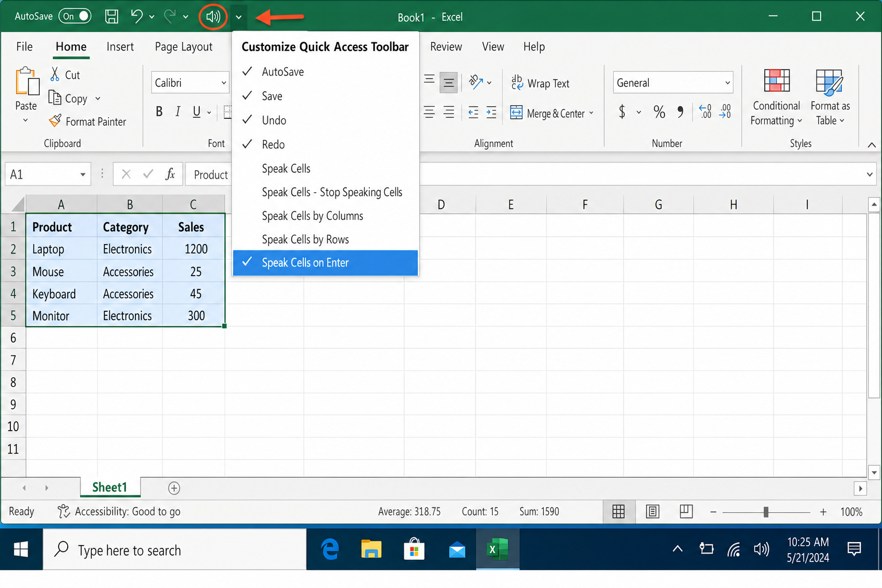Click Increase Decimal icon
This screenshot has height=588, width=882.
coord(705,111)
